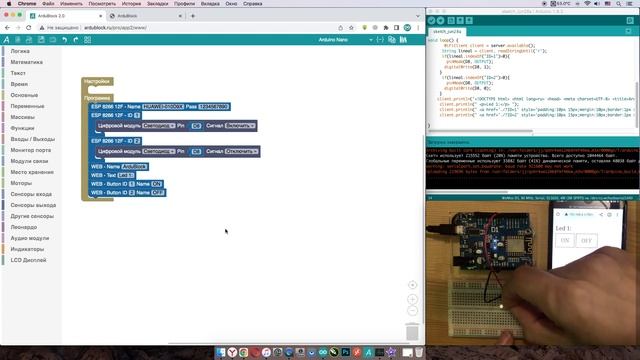
Task: Click the zoom in plus button on workspace
Action: [x=413, y=299]
